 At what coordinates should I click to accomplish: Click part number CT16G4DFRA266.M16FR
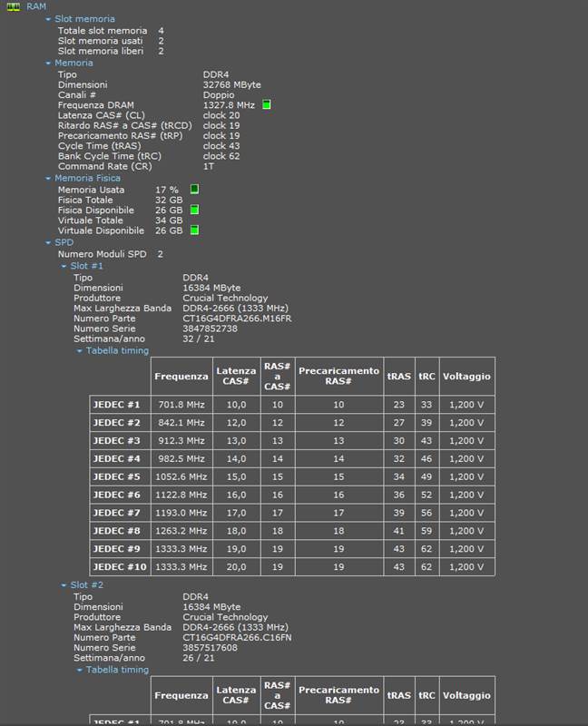[237, 319]
